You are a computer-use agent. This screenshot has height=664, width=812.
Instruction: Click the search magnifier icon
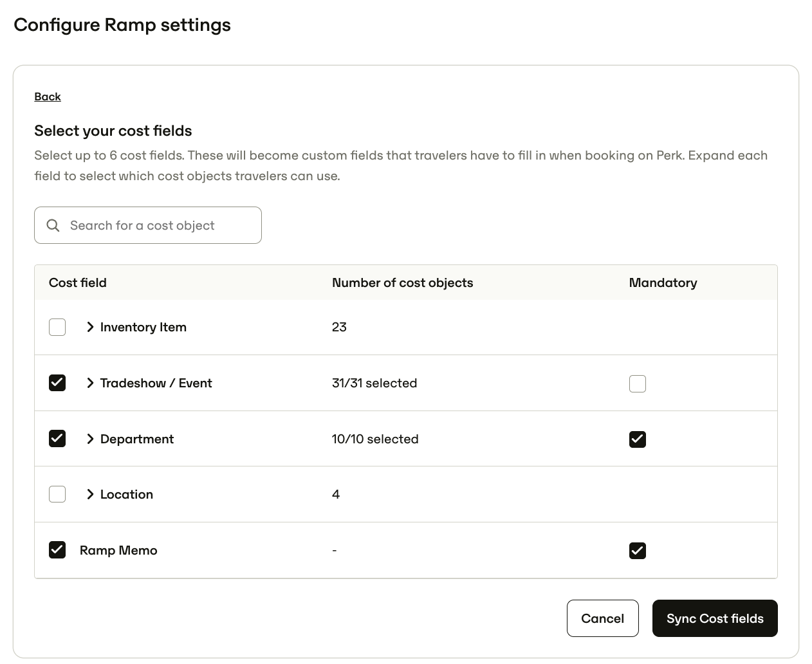[53, 225]
